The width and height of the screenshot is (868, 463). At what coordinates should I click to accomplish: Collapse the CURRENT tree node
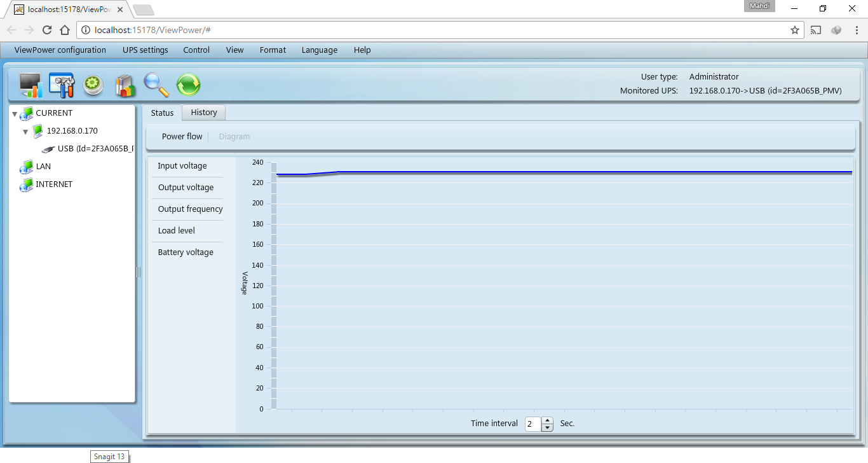click(15, 114)
